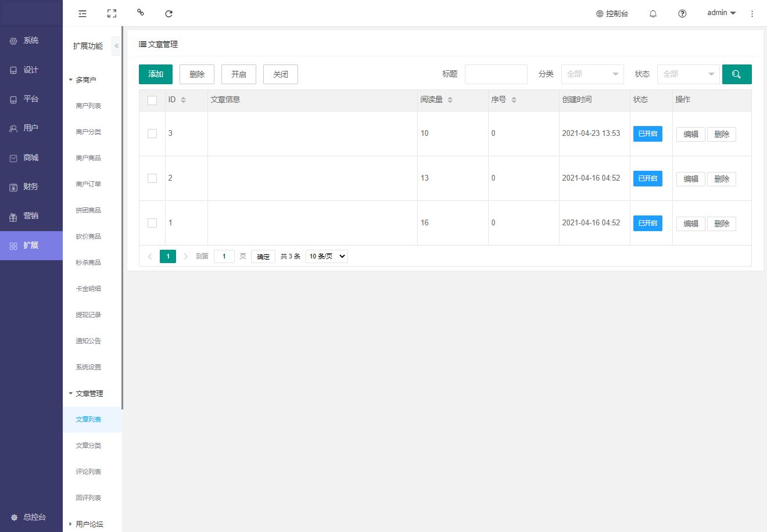
Task: Collapse the side menu with hamburger icon
Action: point(83,13)
